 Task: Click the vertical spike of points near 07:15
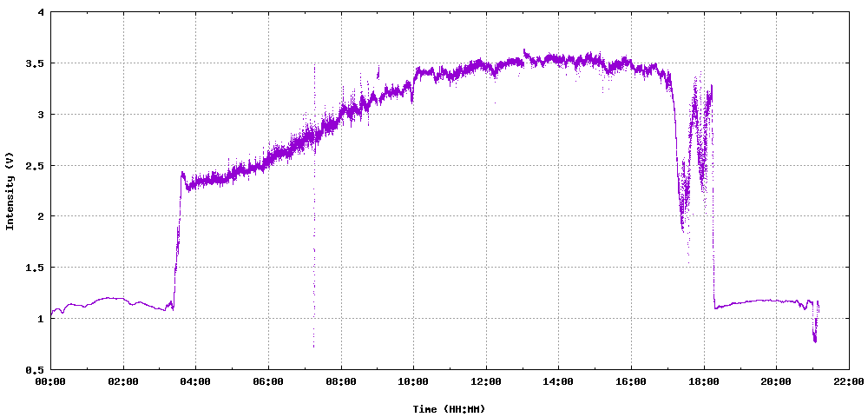click(x=314, y=206)
